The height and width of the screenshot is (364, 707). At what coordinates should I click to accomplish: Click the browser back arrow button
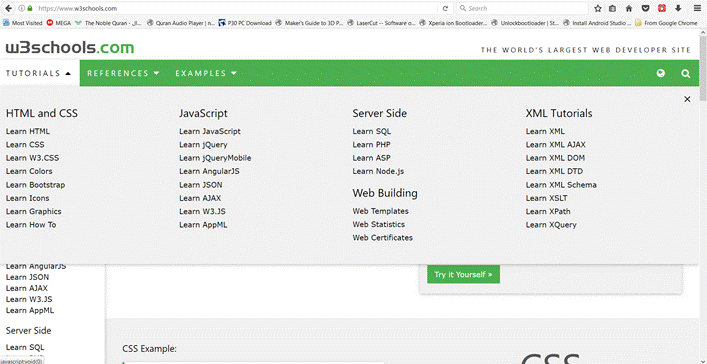(x=8, y=8)
